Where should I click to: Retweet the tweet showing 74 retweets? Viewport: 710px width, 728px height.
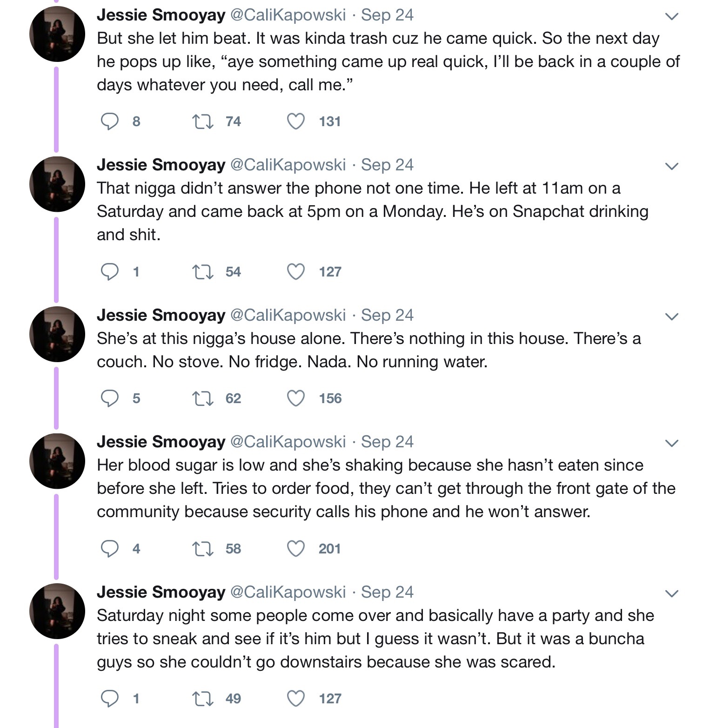(203, 121)
